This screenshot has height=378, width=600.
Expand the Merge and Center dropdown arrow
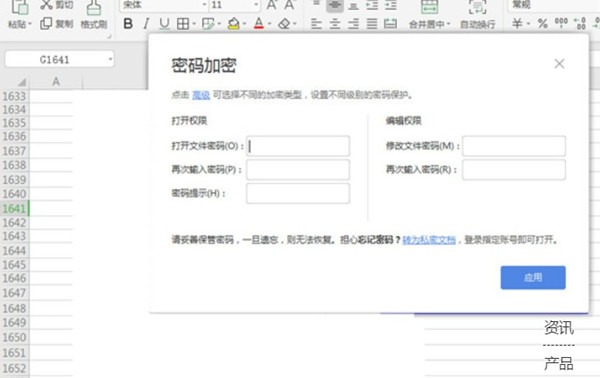(x=448, y=24)
